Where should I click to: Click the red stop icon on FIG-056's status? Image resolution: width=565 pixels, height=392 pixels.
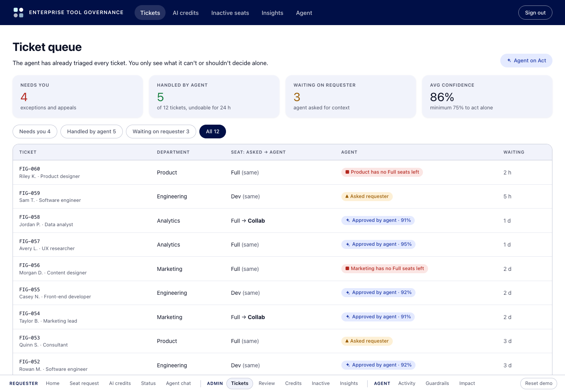pyautogui.click(x=347, y=269)
